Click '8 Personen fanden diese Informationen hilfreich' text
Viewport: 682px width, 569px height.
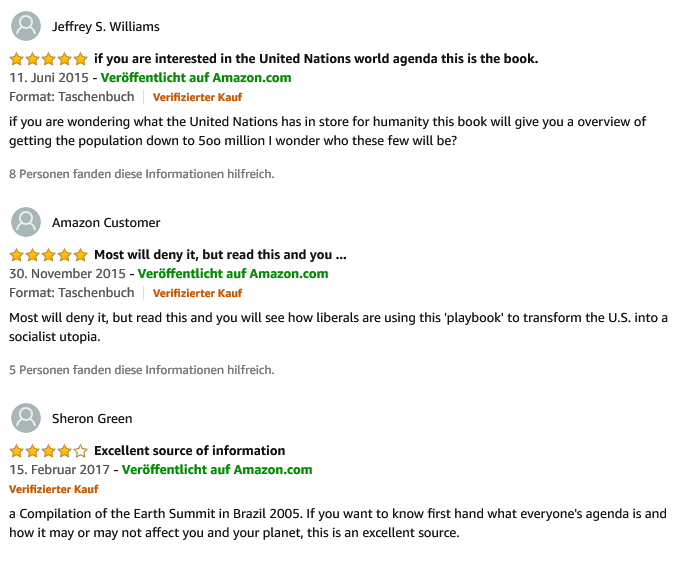(141, 173)
